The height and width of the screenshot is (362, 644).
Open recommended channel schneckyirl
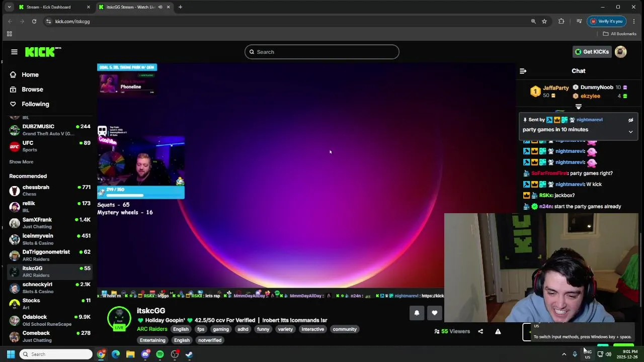pos(49,288)
